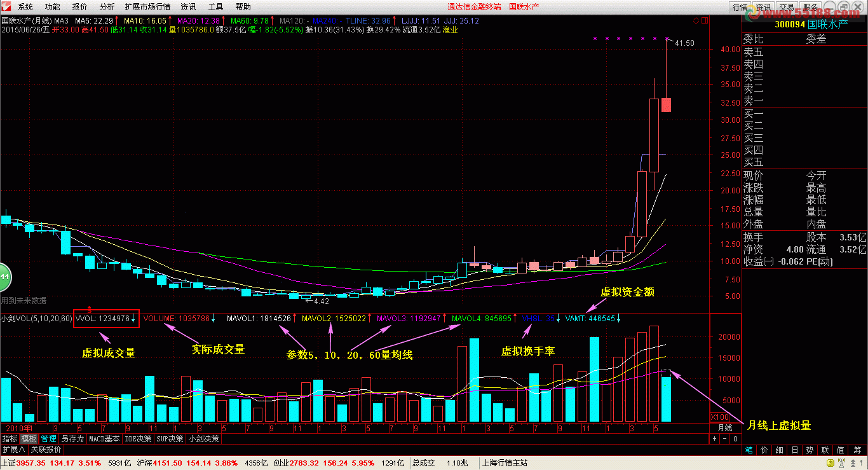The width and height of the screenshot is (868, 470).
Task: Click the 国联水产 name in side panel header
Action: pyautogui.click(x=828, y=24)
